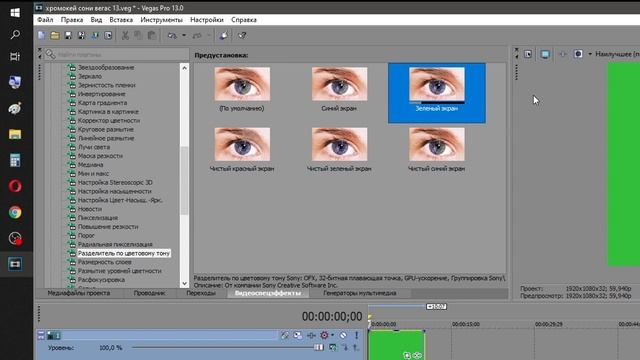The width and height of the screenshot is (640, 360).
Task: Click the Save As icon in toolbar
Action: coord(82,36)
